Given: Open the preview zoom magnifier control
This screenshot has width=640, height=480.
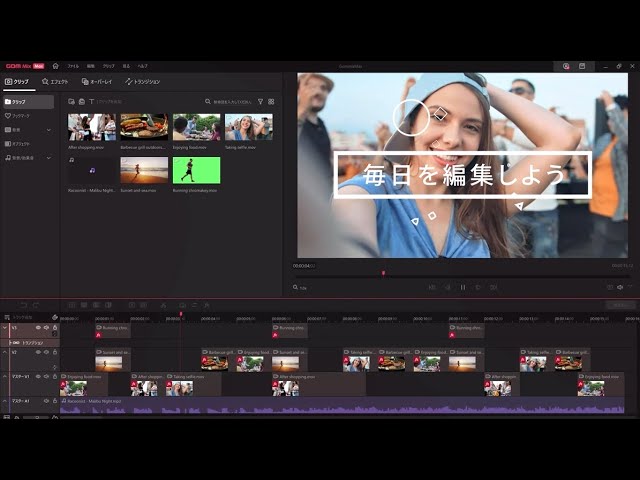Looking at the screenshot, I should (296, 287).
